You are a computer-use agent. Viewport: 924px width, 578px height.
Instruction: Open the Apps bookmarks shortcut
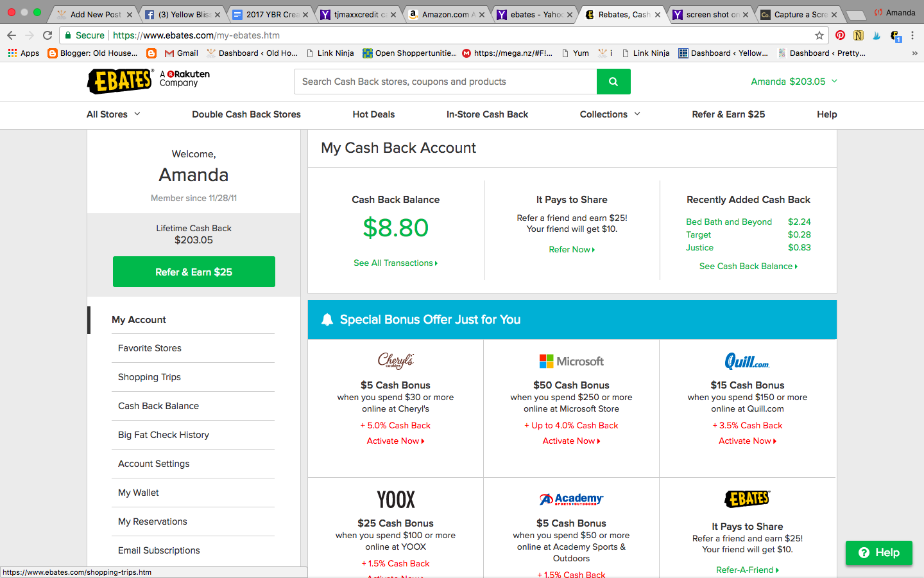24,53
